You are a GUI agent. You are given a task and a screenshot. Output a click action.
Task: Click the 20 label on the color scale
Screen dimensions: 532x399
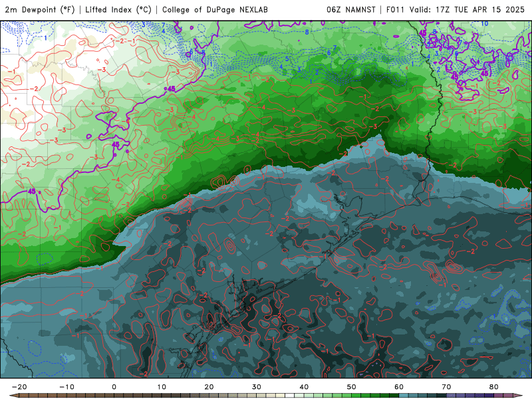click(209, 387)
